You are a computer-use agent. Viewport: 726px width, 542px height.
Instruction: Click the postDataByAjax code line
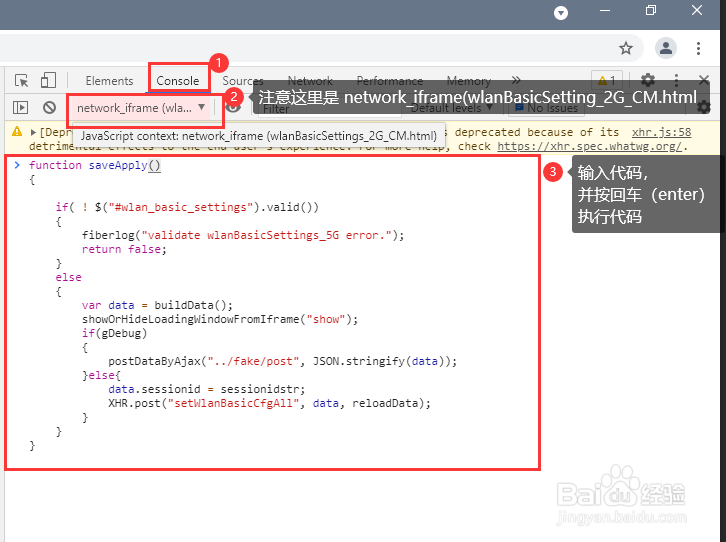282,361
